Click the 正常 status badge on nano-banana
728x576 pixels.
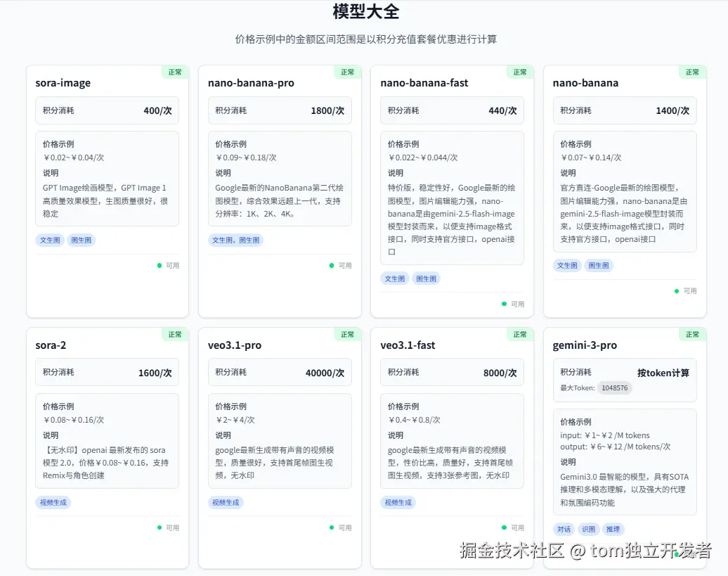(x=692, y=72)
